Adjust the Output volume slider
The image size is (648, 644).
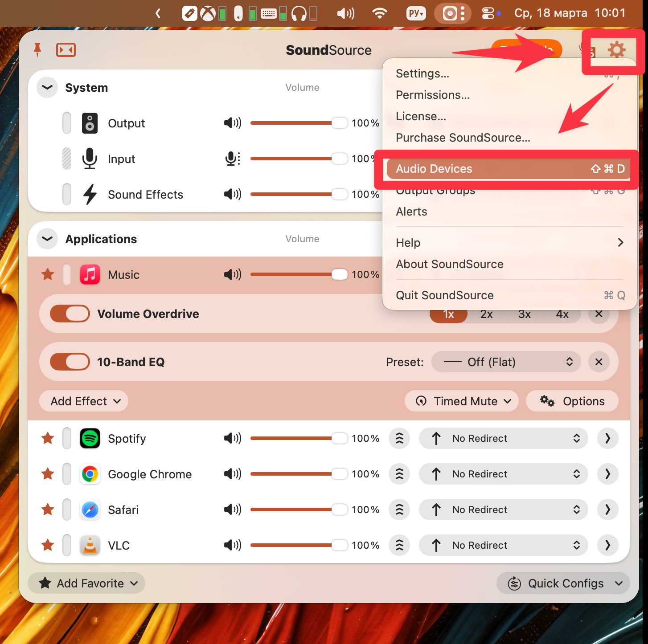[x=299, y=123]
